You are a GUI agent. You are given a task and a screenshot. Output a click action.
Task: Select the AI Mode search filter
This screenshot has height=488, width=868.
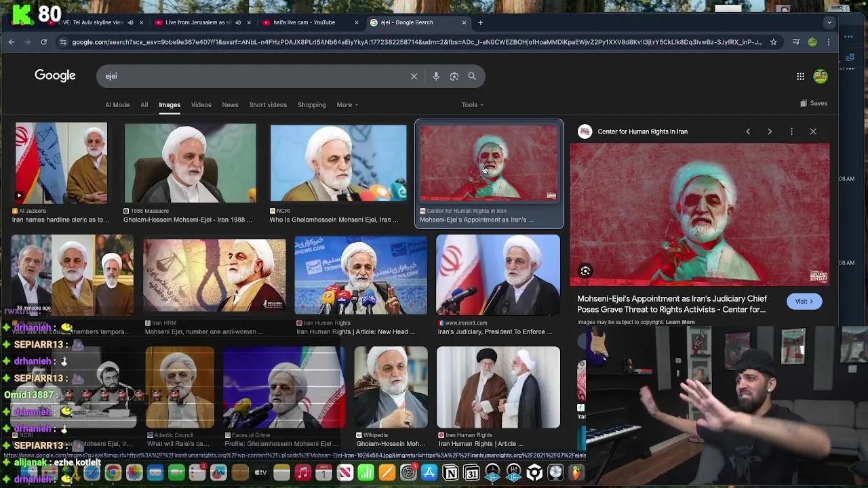[x=117, y=105]
